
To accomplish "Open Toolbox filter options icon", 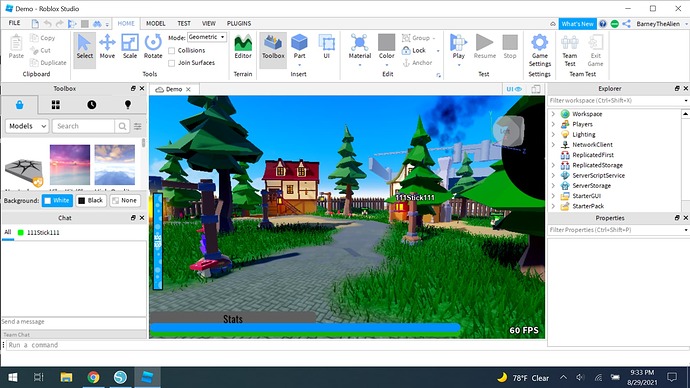I will (138, 126).
